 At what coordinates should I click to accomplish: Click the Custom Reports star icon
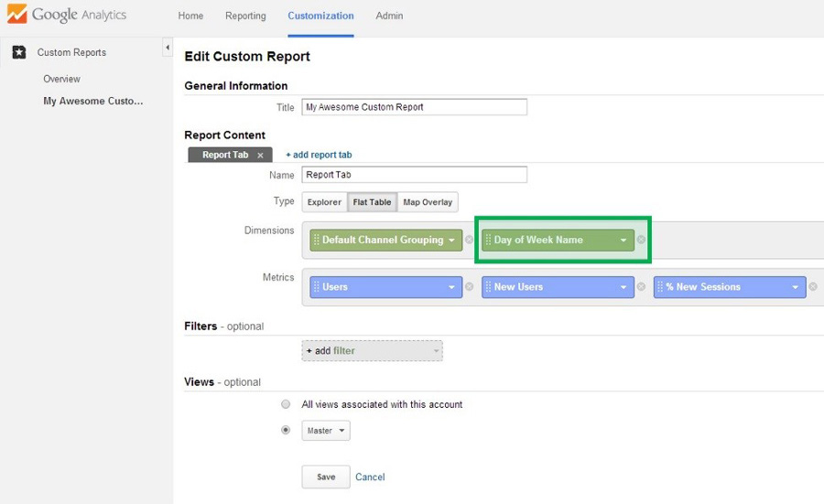click(18, 52)
